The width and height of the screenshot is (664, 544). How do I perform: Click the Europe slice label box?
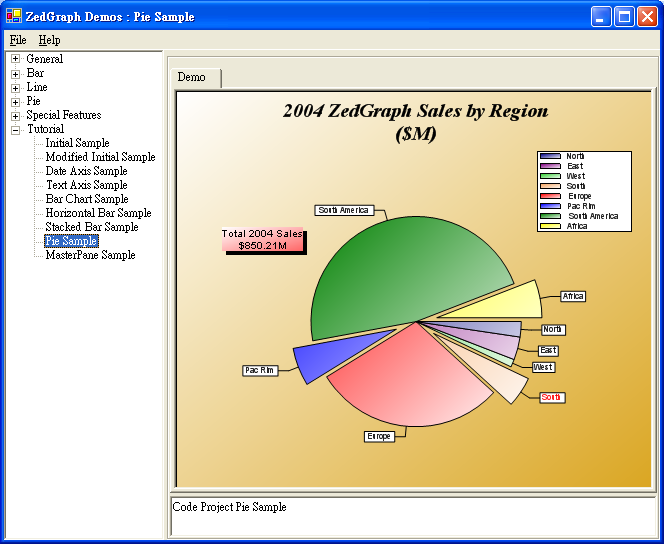point(379,436)
